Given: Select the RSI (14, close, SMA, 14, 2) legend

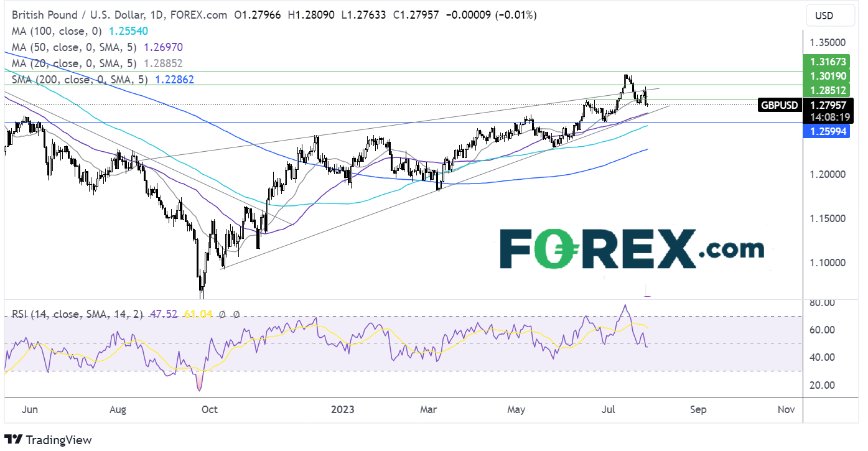Looking at the screenshot, I should [77, 315].
